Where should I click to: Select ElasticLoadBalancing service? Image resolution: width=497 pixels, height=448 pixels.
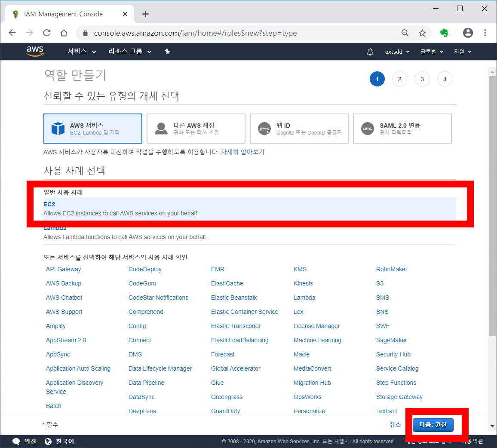tap(239, 340)
